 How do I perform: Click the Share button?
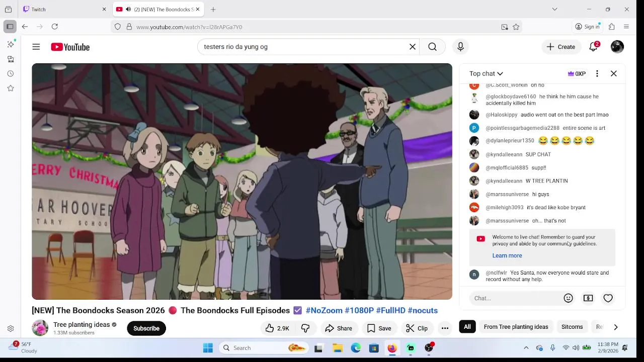point(339,328)
